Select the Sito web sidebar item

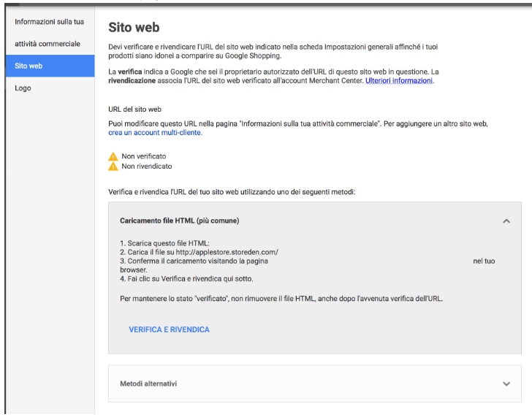tap(28, 66)
